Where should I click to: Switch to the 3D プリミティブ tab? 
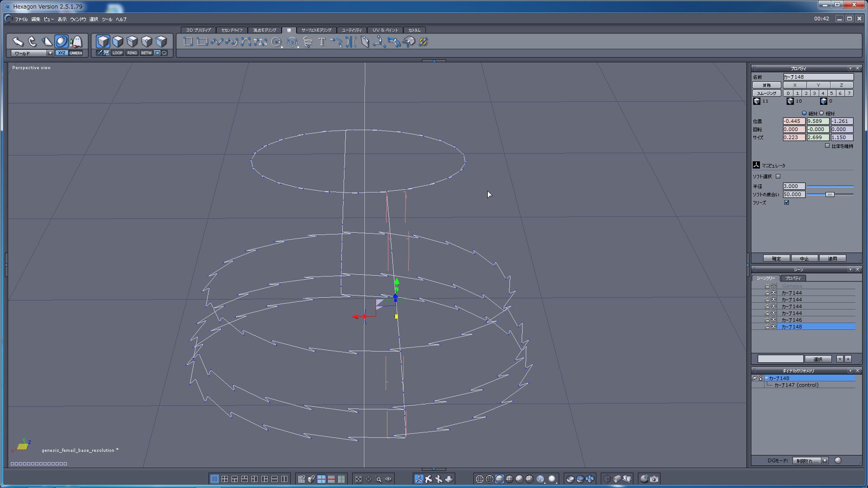(198, 30)
